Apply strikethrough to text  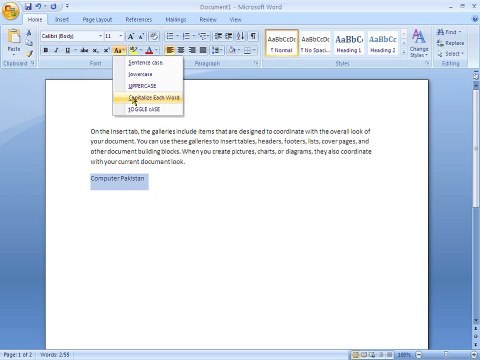84,50
